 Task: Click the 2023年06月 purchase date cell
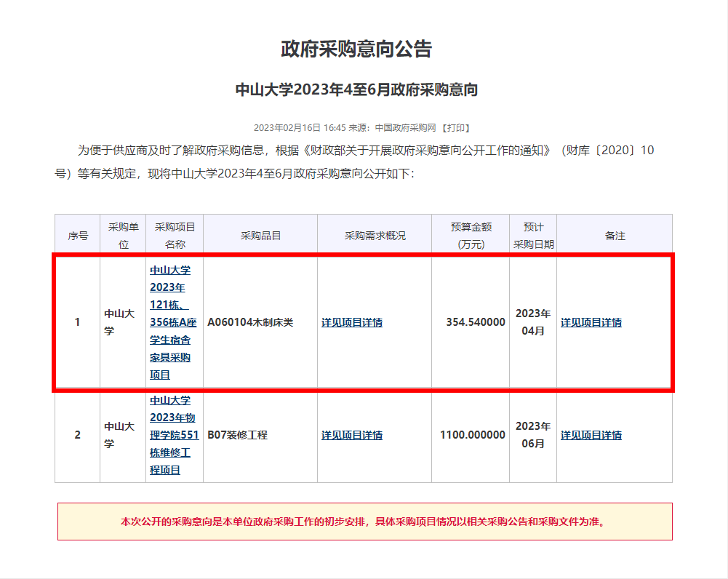click(533, 435)
